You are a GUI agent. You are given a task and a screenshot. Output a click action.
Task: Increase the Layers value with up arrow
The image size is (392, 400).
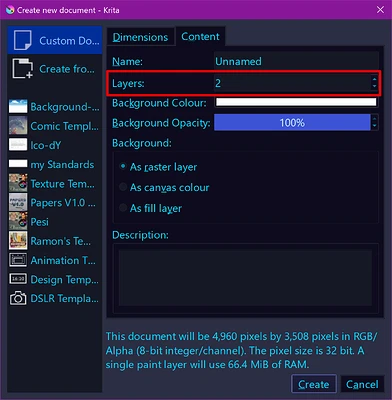point(375,79)
